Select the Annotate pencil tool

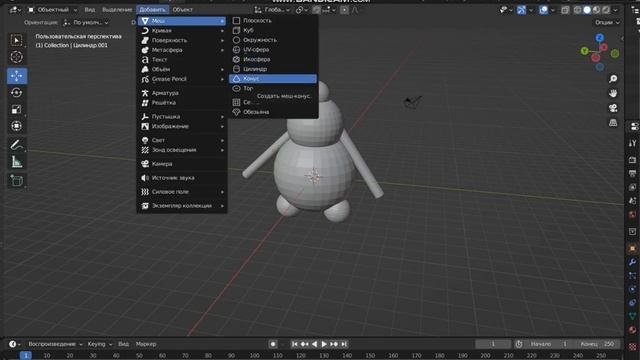[x=17, y=144]
